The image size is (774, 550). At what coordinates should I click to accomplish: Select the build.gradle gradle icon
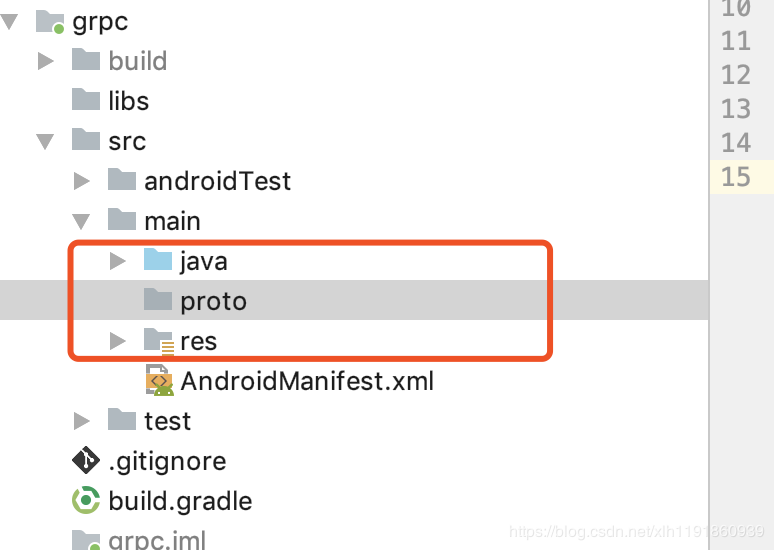pos(86,500)
